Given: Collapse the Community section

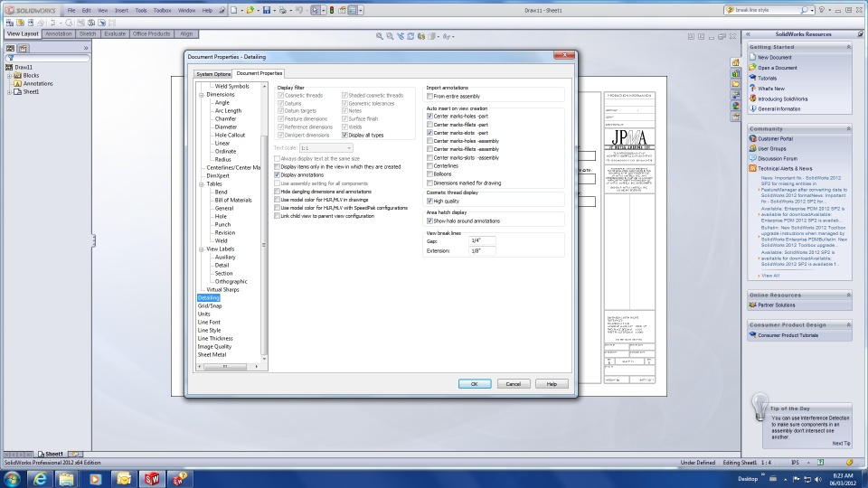Looking at the screenshot, I should click(x=848, y=128).
